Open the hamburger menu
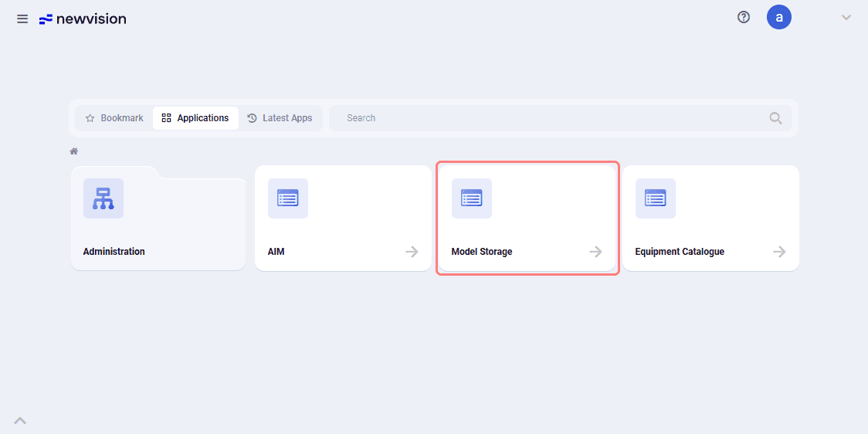The image size is (868, 434). 22,19
